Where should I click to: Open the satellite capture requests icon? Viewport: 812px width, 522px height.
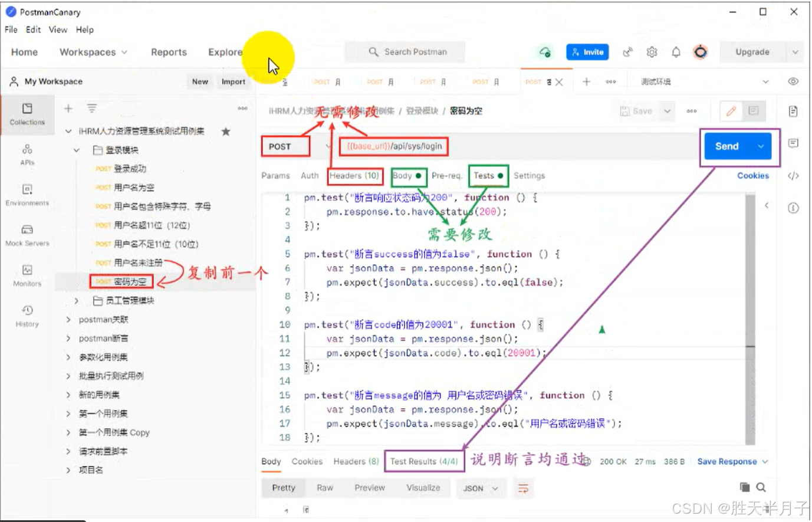[x=628, y=52]
